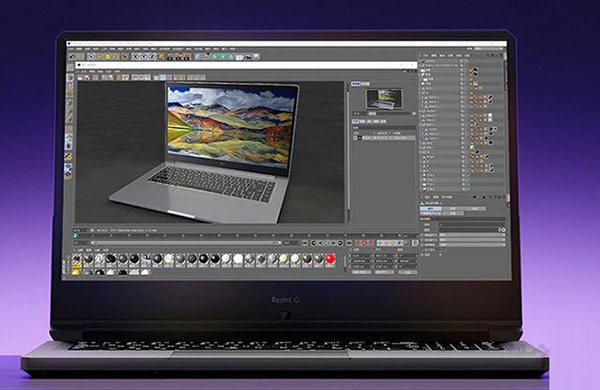
Task: Toggle the green checkmark on the bottom object row
Action: 468,189
